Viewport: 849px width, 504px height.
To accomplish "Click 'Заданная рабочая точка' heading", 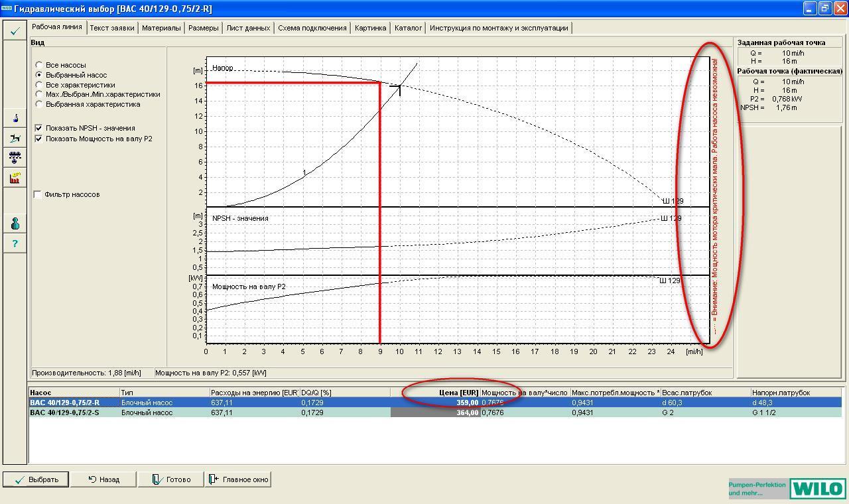I will coord(781,42).
